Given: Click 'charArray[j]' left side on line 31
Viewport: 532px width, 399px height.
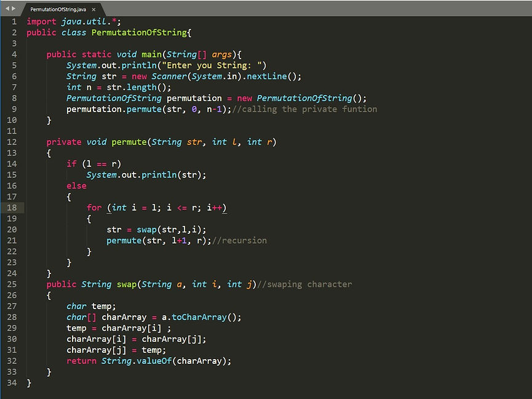Looking at the screenshot, I should click(97, 350).
